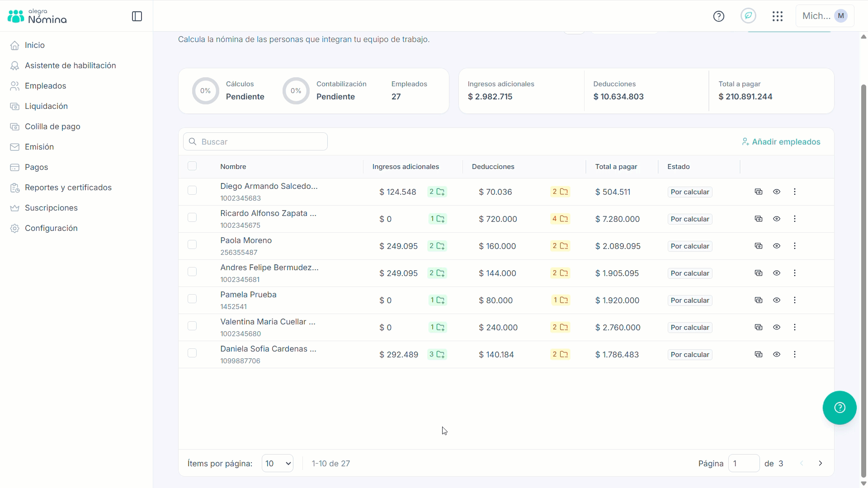This screenshot has height=488, width=868.
Task: Toggle the select-all checkbox in table header
Action: (x=192, y=166)
